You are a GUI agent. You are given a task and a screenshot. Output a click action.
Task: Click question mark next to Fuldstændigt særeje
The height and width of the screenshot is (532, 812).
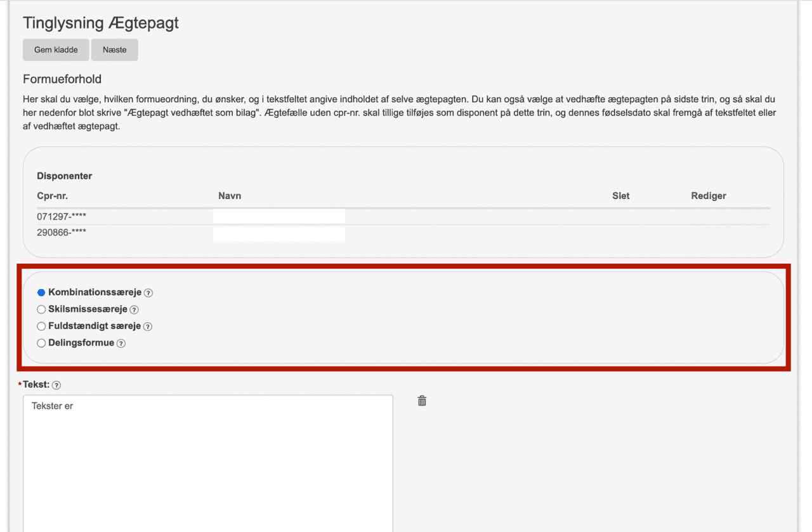[x=148, y=327]
